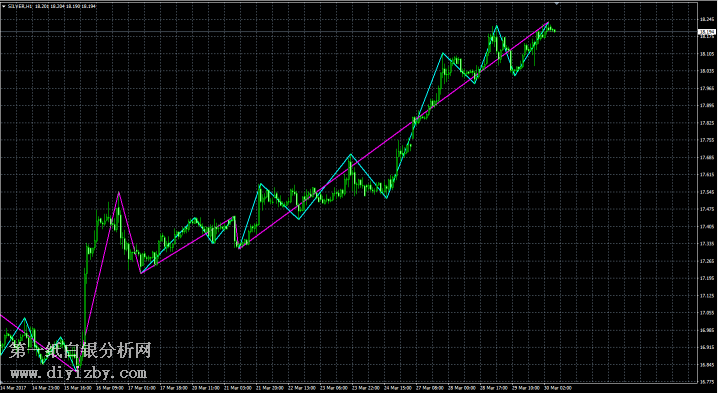Image resolution: width=718 pixels, height=393 pixels.
Task: Click the 17.545 price scale label
Action: (706, 192)
